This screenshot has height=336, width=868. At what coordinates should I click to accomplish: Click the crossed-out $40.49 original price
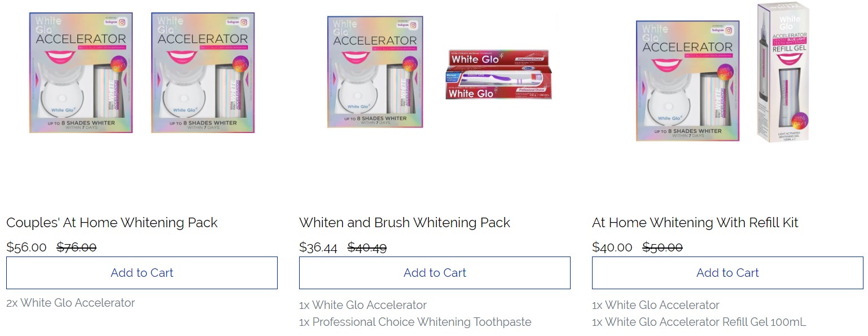click(x=367, y=247)
